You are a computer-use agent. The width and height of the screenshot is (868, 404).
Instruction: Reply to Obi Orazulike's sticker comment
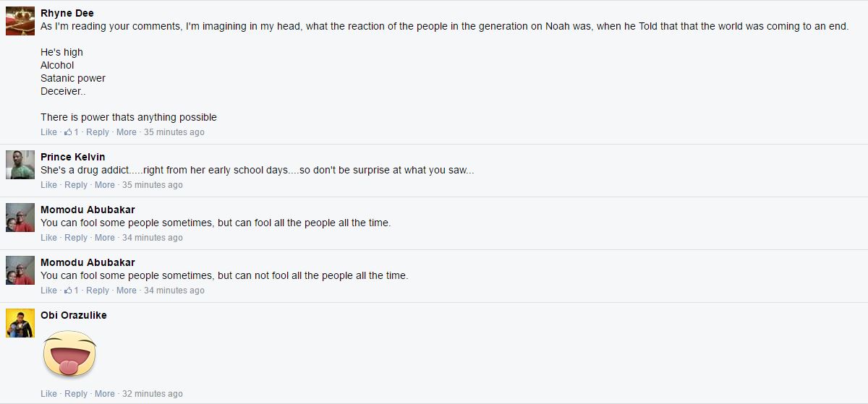(x=76, y=394)
